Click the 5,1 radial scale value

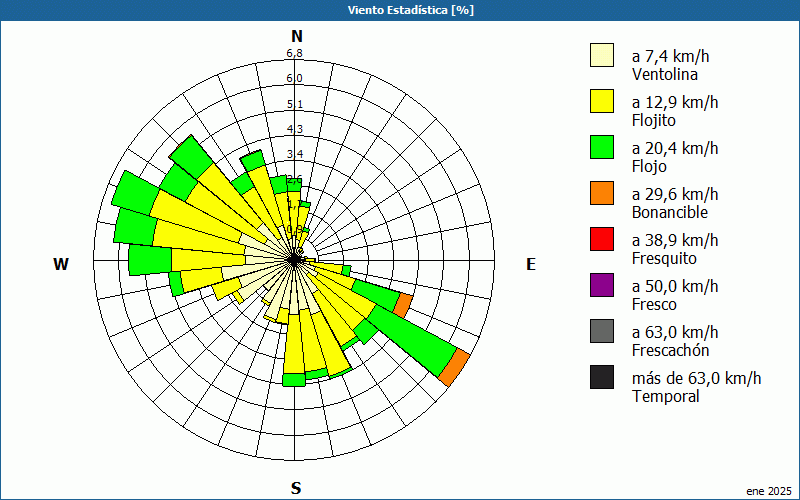coord(294,104)
